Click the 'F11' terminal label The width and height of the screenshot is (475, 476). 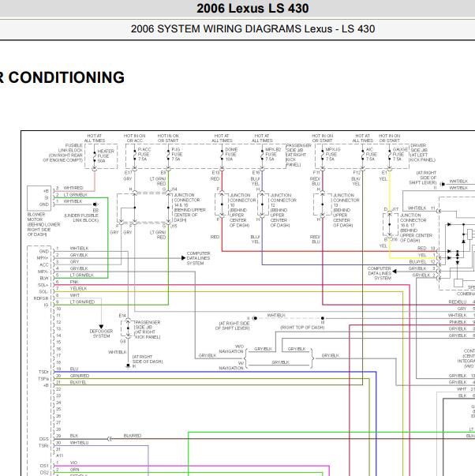click(316, 172)
